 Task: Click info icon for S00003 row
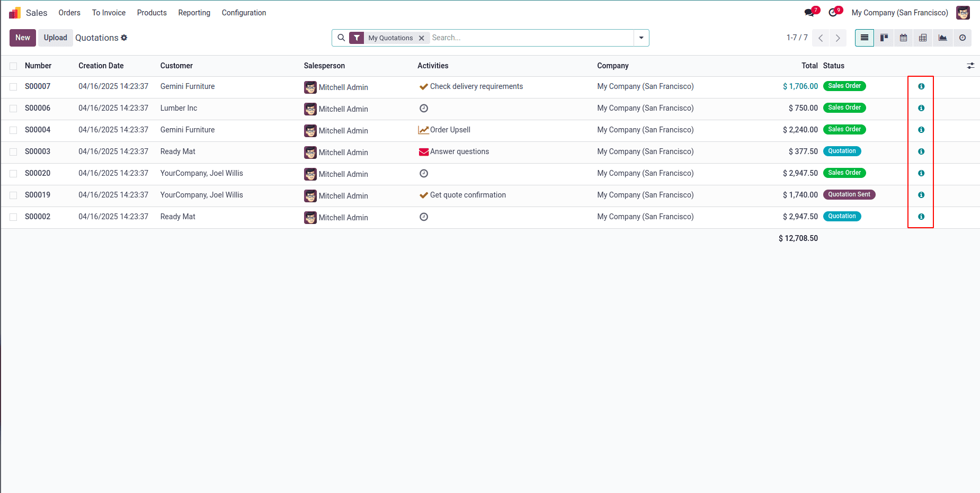pyautogui.click(x=921, y=151)
